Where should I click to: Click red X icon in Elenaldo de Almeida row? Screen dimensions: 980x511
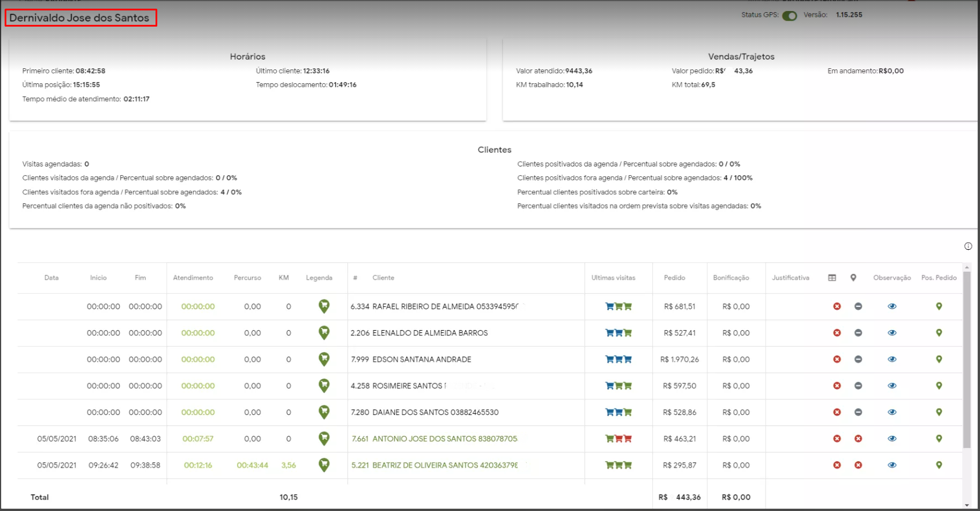[837, 333]
